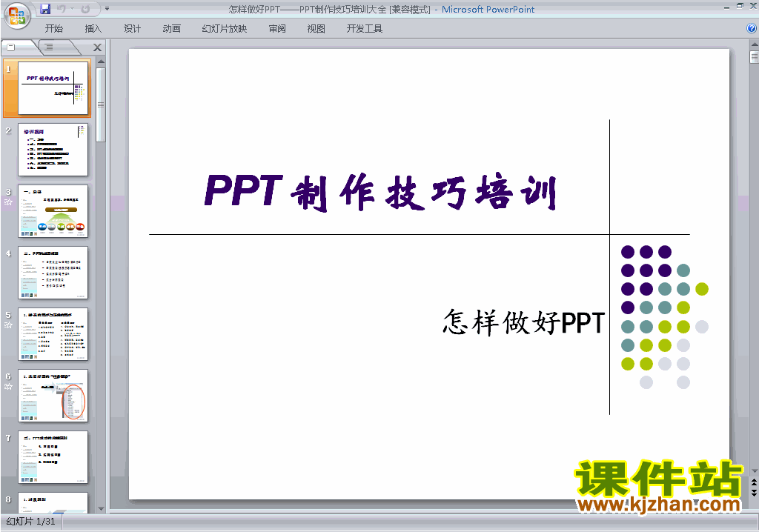Click animation star icon beside slide 5
Screen dimensions: 759x532
(x=8, y=325)
